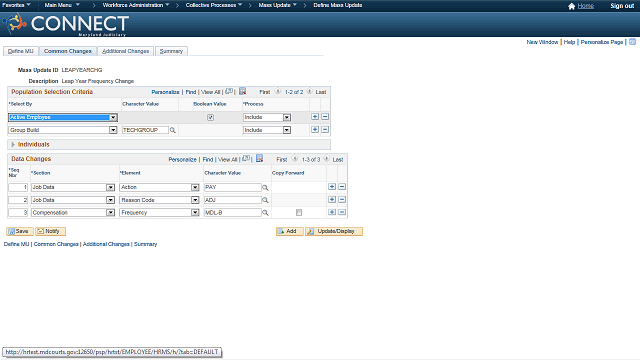The image size is (640, 360).
Task: Open the New Window link
Action: [542, 42]
